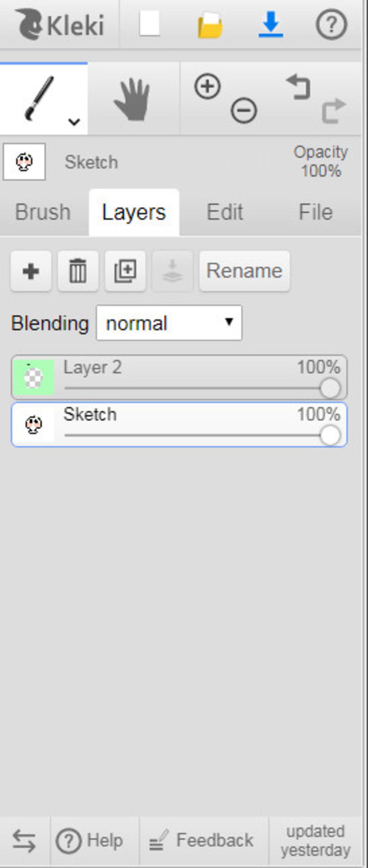
Task: Zoom out with the minus icon
Action: [x=244, y=110]
